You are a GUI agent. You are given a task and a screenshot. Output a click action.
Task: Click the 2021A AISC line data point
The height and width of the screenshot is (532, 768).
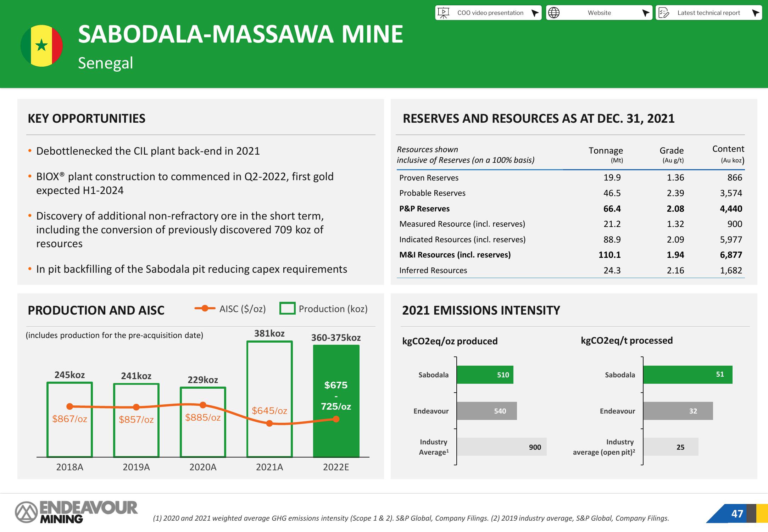point(269,423)
